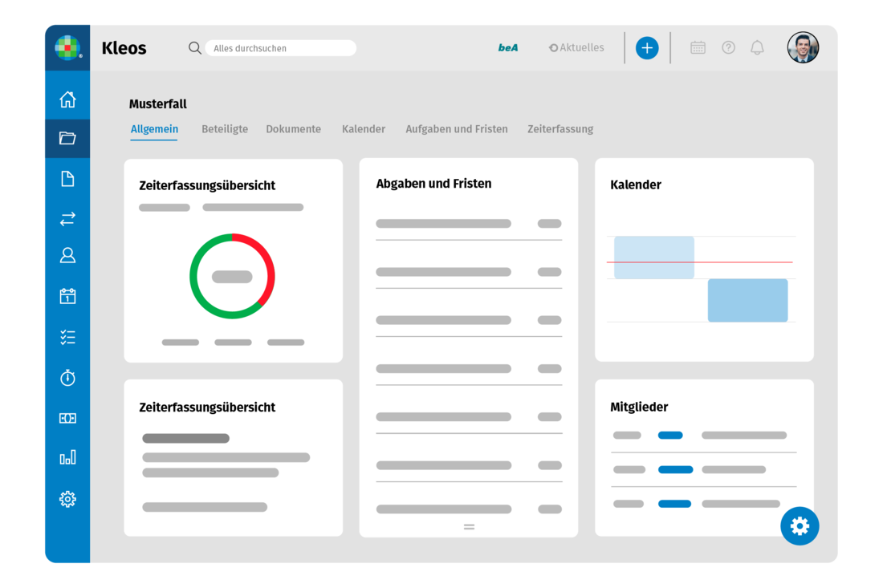Click the help question mark icon

(728, 48)
